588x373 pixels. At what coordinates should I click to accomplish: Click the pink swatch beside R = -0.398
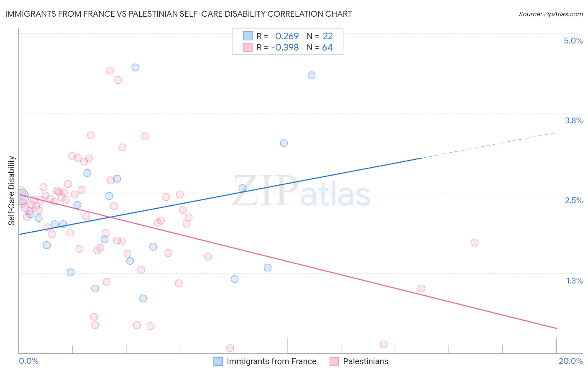pyautogui.click(x=248, y=47)
